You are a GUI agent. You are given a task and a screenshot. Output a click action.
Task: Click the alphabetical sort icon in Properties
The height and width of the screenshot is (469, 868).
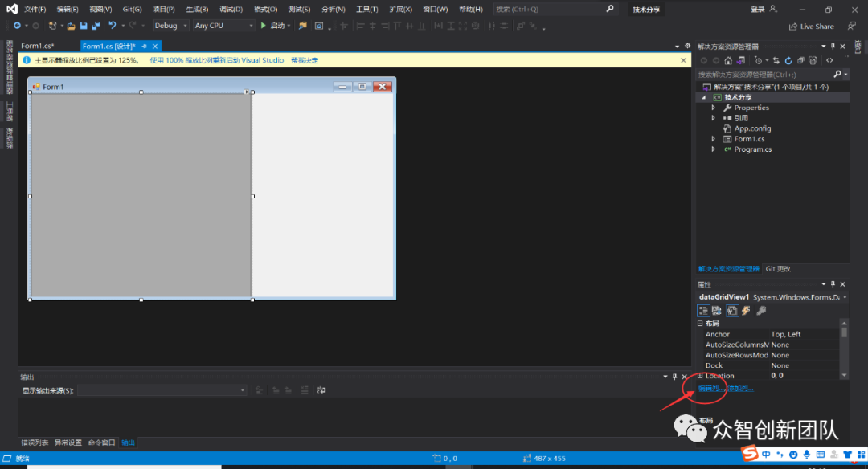pos(718,311)
